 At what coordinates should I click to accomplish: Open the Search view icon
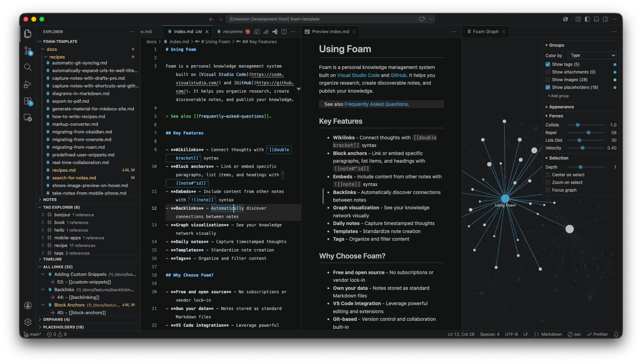tap(28, 67)
